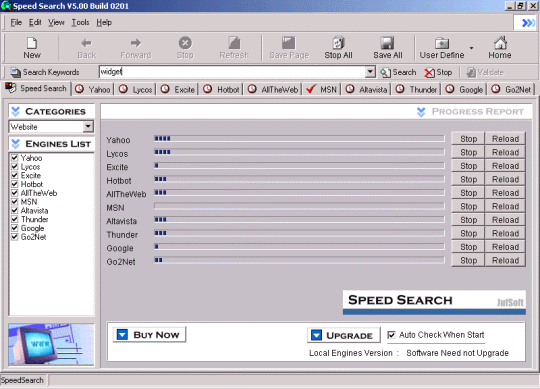Select the Speed Search tab

click(x=36, y=88)
